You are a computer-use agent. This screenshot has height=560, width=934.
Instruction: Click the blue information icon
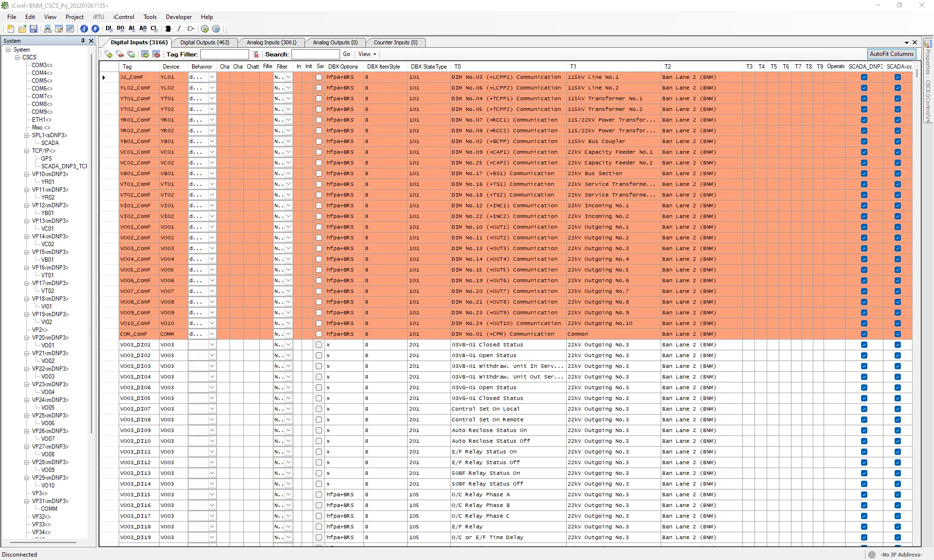click(84, 29)
